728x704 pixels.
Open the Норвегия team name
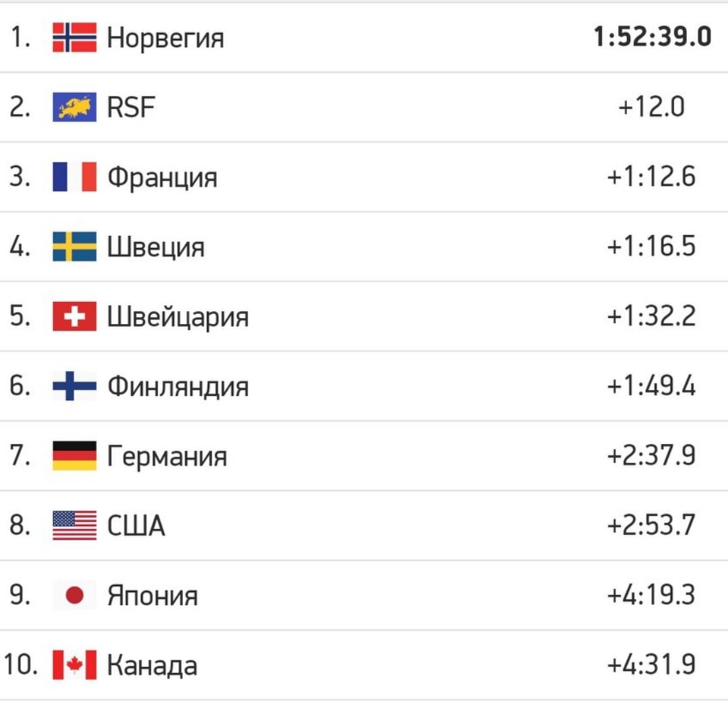coord(165,38)
